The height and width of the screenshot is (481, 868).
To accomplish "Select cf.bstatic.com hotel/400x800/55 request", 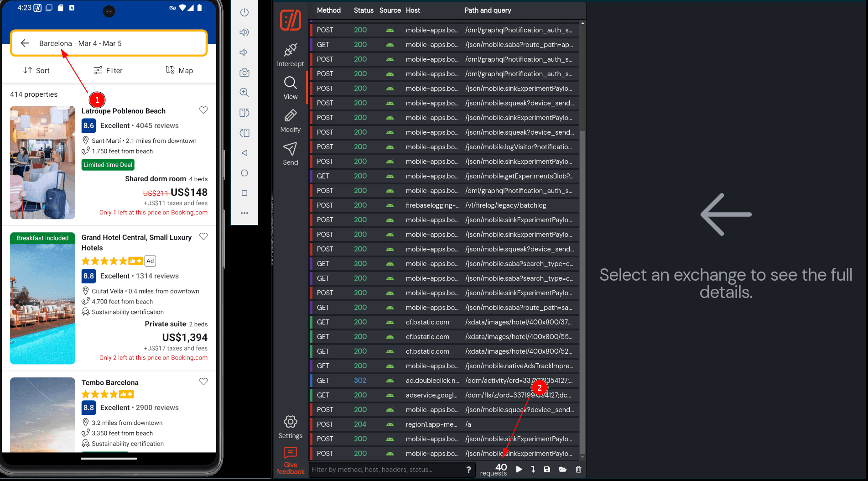I will pos(445,337).
